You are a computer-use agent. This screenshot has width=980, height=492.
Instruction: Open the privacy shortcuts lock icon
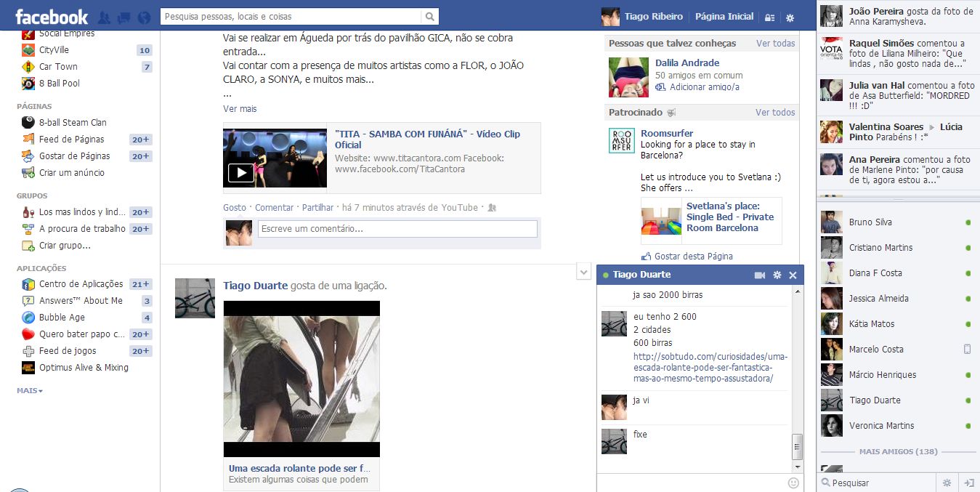tap(770, 17)
